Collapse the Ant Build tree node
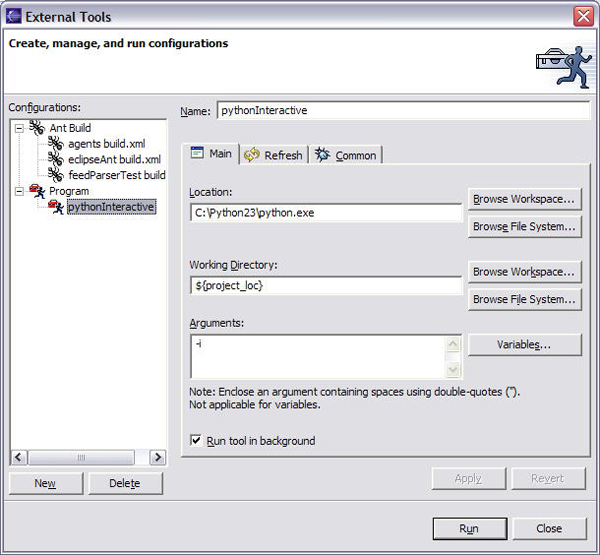Screen dimensions: 600x555 [x=19, y=128]
